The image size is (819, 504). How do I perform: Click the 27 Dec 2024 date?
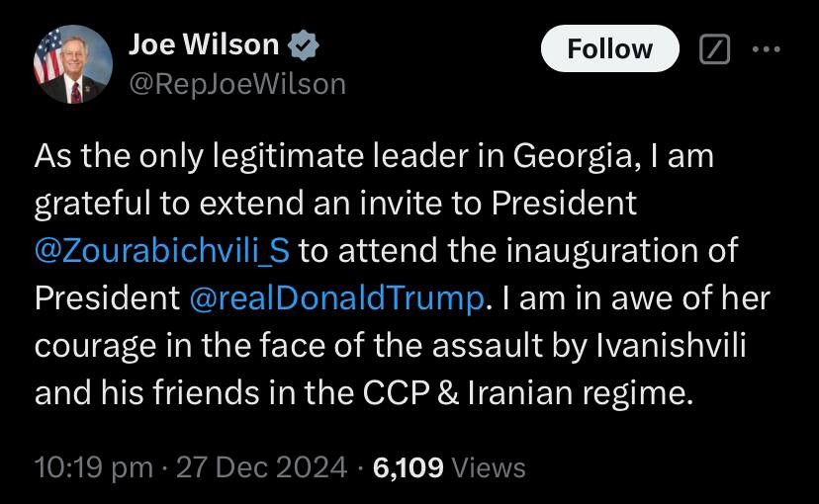[261, 466]
